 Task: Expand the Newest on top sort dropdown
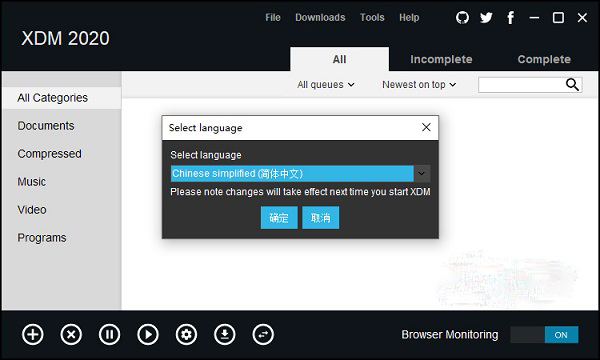click(x=419, y=85)
